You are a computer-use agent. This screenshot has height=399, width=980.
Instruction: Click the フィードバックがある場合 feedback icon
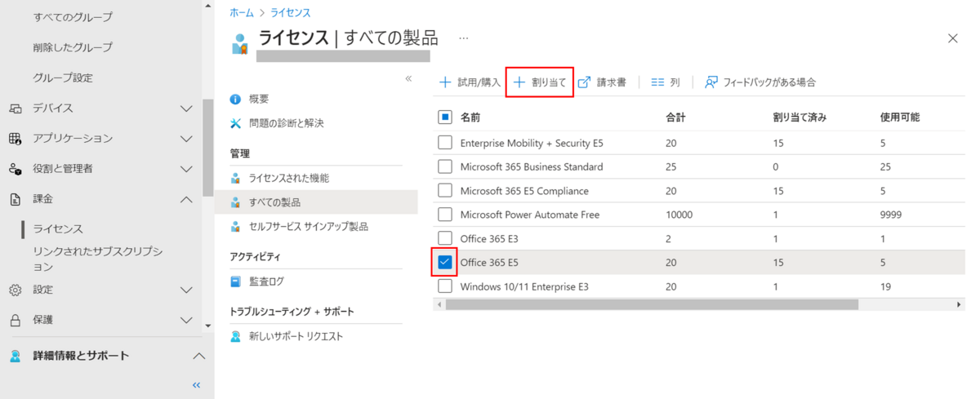[x=711, y=82]
